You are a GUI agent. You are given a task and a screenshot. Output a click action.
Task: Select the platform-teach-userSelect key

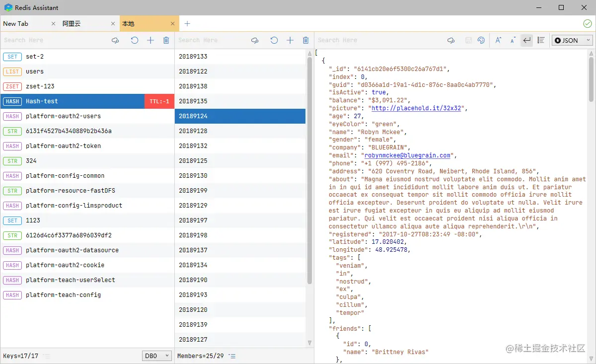pyautogui.click(x=87, y=280)
